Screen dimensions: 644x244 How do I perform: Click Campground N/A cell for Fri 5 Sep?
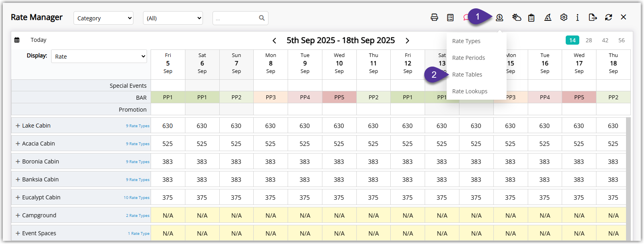(168, 215)
